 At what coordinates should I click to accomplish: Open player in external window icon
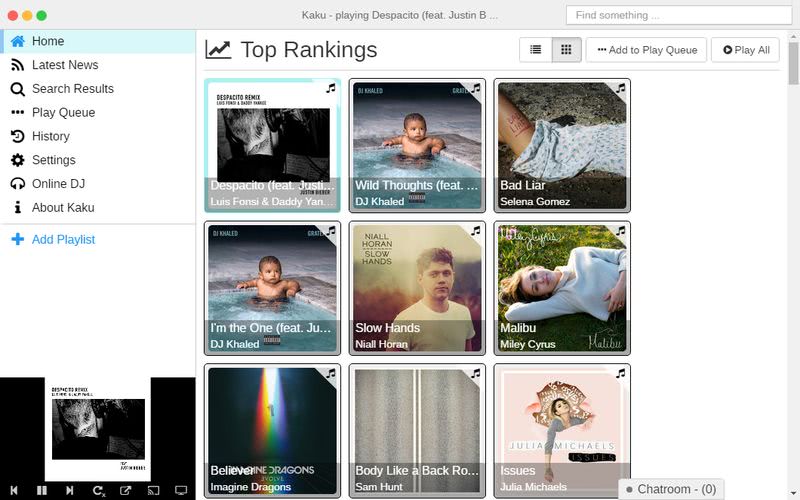click(x=125, y=490)
